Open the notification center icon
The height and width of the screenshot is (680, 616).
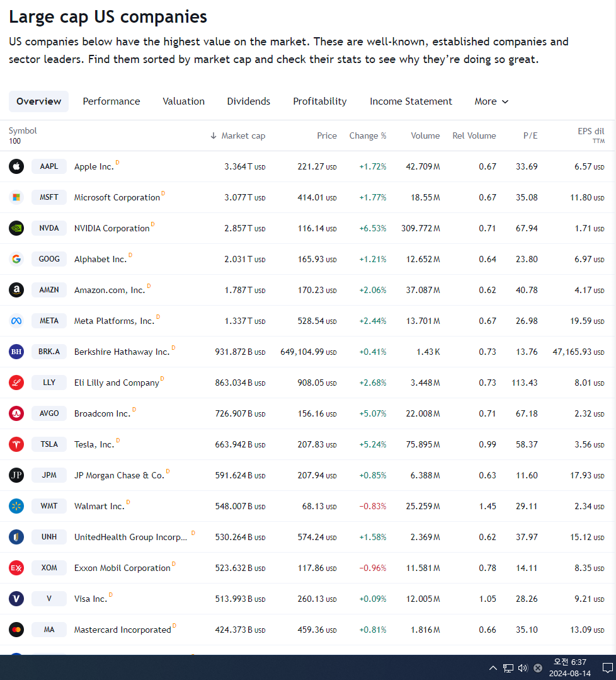click(x=608, y=668)
